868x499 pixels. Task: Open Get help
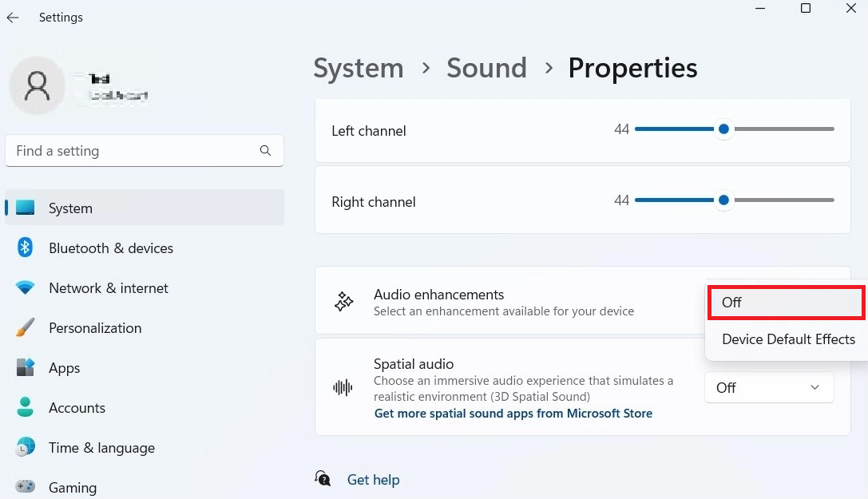(x=373, y=479)
